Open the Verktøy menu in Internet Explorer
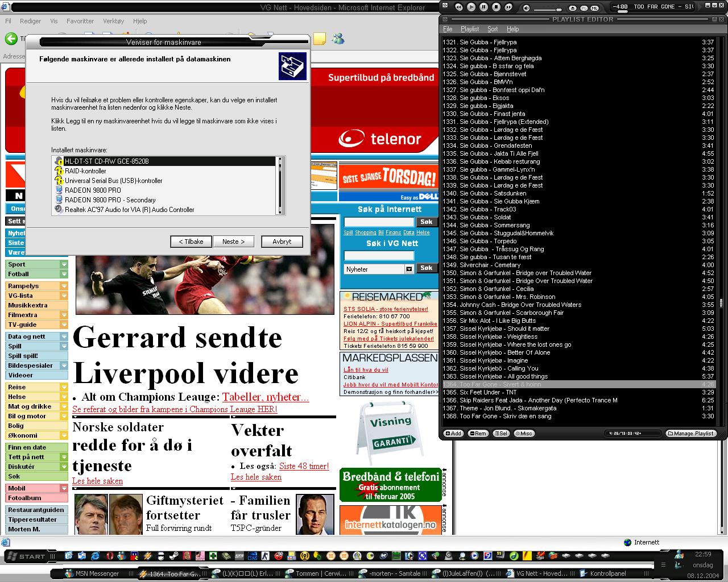Viewport: 728px width, 582px height. [x=113, y=21]
